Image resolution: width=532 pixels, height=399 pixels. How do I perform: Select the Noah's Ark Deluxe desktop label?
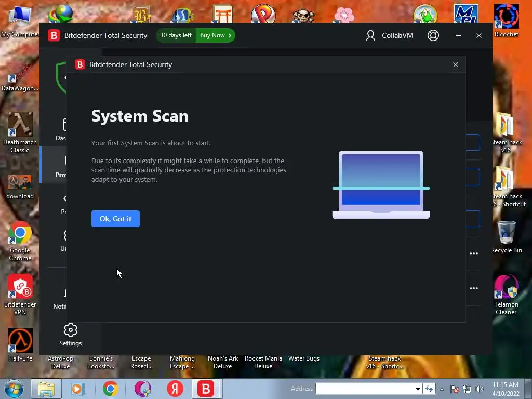(223, 362)
